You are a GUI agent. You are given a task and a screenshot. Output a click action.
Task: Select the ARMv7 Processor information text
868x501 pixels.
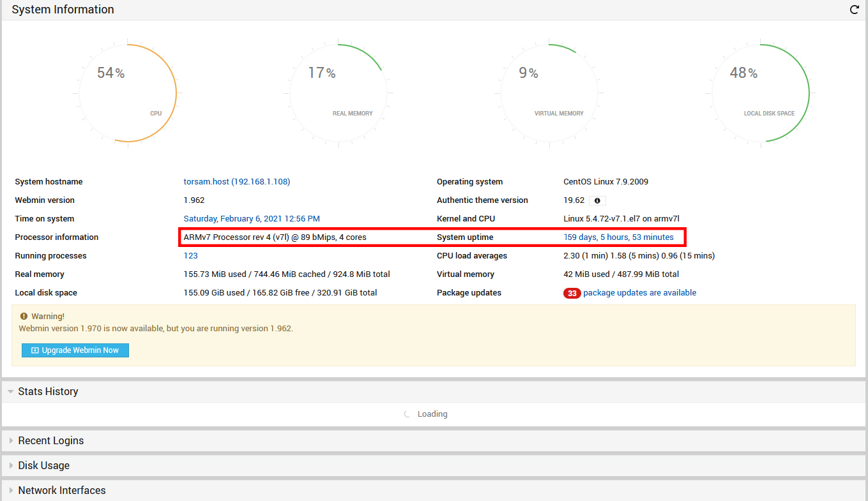click(275, 237)
